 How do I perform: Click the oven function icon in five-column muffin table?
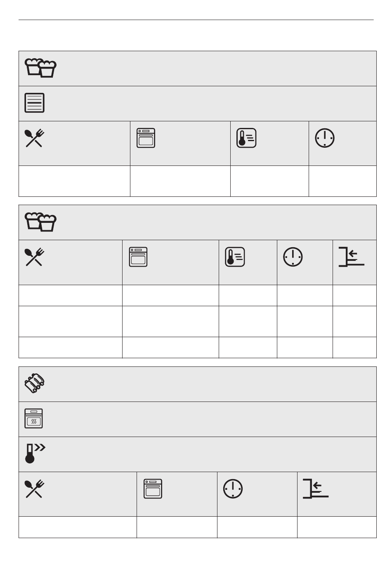(x=138, y=257)
